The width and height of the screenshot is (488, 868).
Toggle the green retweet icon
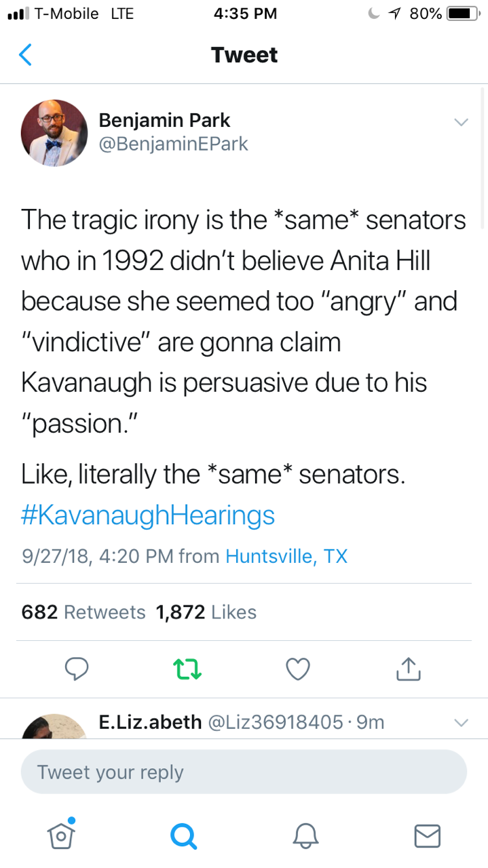click(187, 669)
